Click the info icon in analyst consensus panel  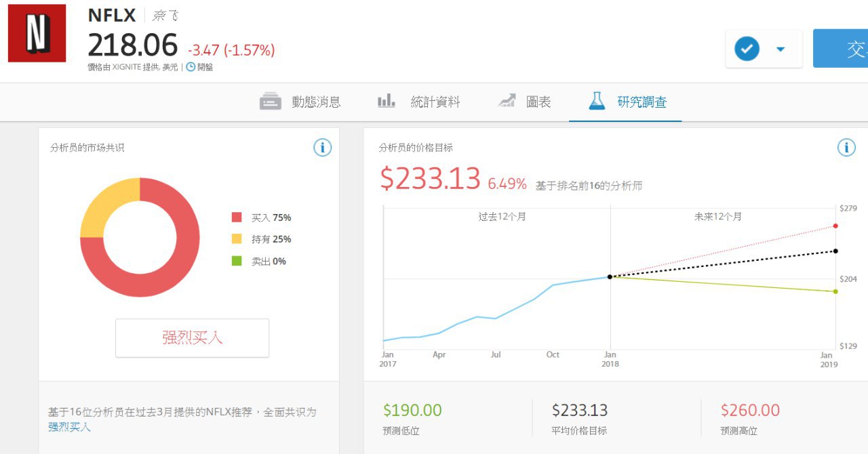click(x=323, y=148)
